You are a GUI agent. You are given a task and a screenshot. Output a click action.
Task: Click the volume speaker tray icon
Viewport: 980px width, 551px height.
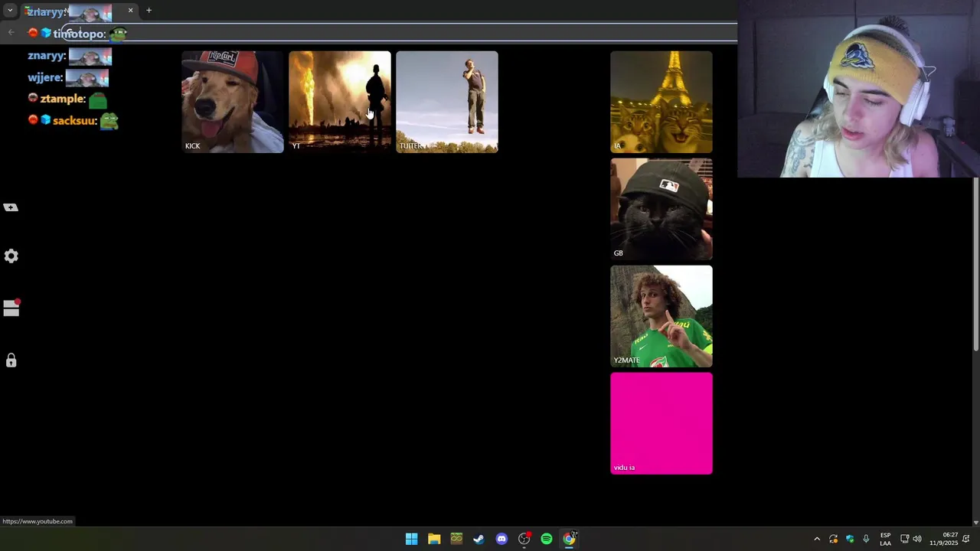click(917, 540)
